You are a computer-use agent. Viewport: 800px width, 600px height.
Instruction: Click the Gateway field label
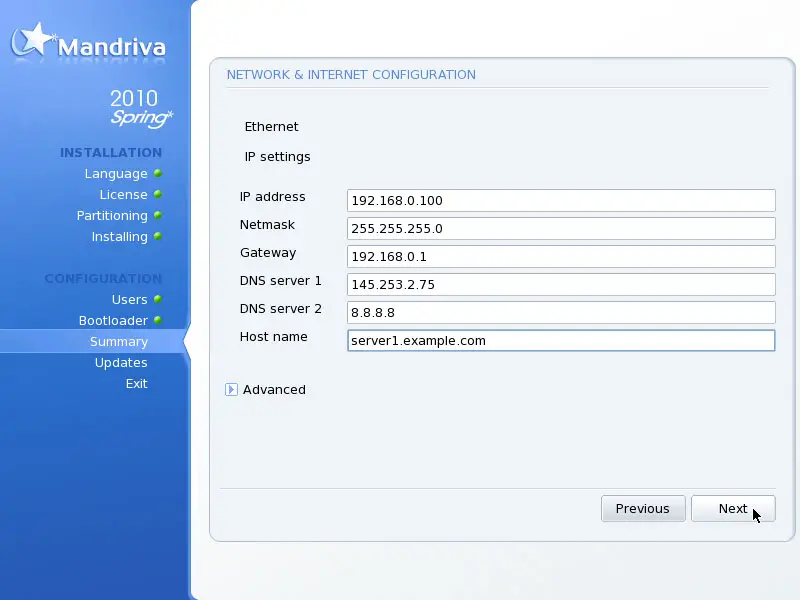coord(268,253)
